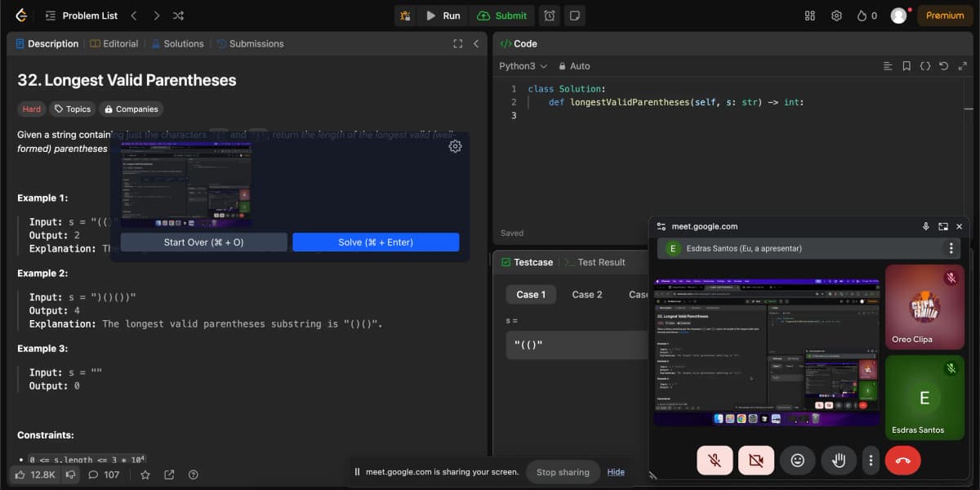Open the timer icon beside Submit

550,15
